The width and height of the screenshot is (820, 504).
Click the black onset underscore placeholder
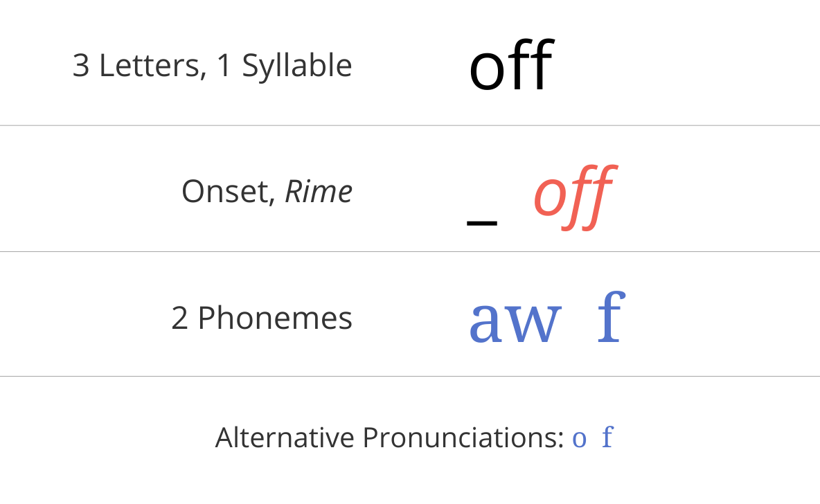[x=482, y=222]
